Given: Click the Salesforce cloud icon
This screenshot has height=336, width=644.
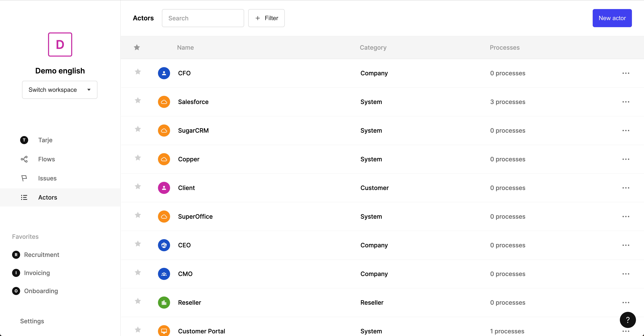Looking at the screenshot, I should point(164,102).
